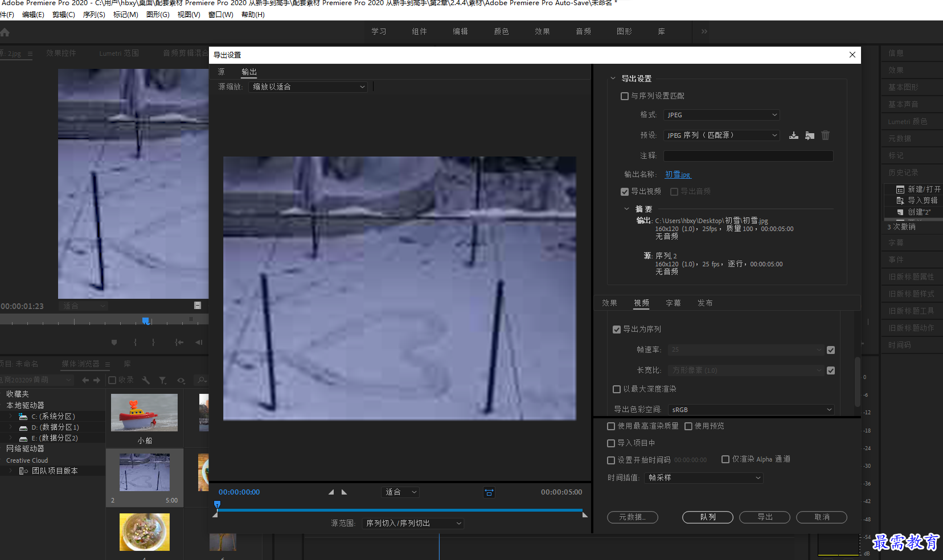Click the video settings scrollbar
This screenshot has width=943, height=560.
click(858, 381)
